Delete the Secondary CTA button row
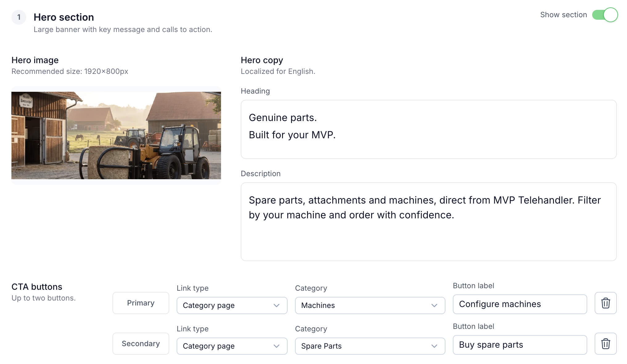The image size is (627, 364). pyautogui.click(x=605, y=344)
